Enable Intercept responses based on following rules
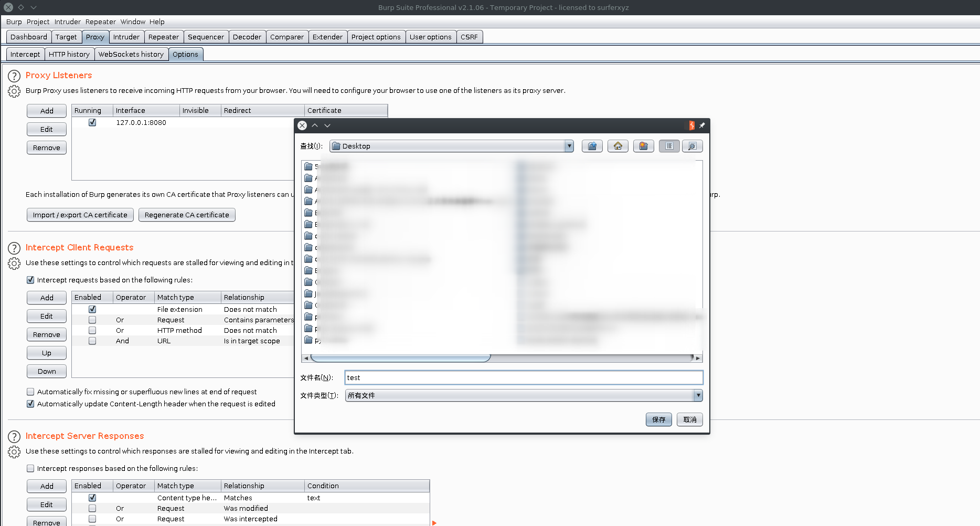 (x=30, y=468)
